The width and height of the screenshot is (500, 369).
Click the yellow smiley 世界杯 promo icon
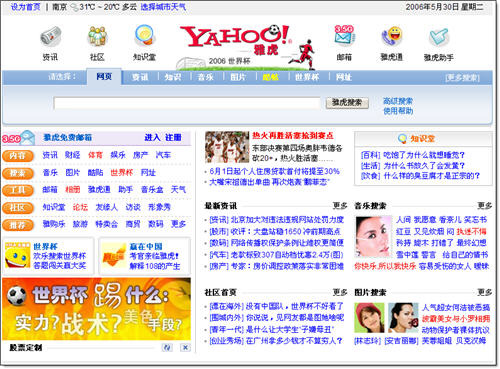coord(17,255)
